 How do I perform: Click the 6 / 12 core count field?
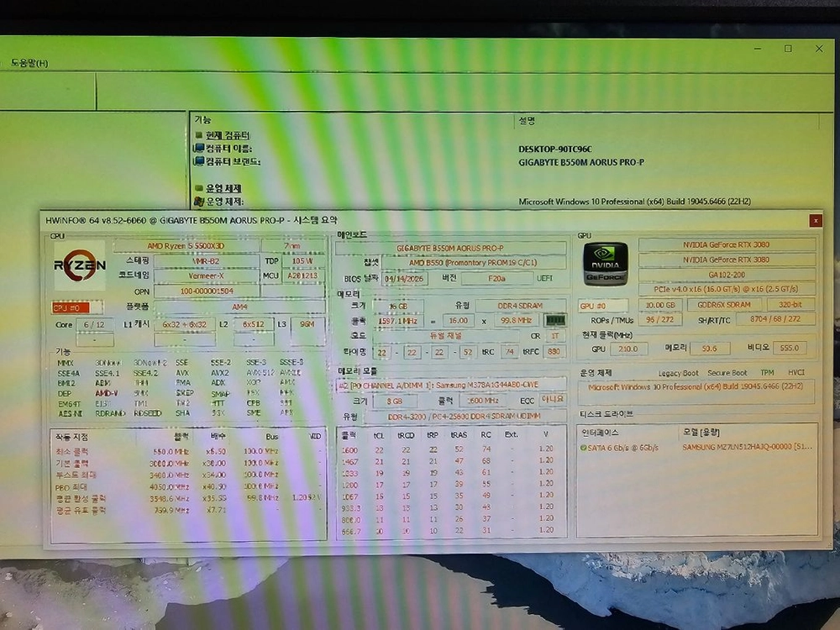tap(94, 324)
